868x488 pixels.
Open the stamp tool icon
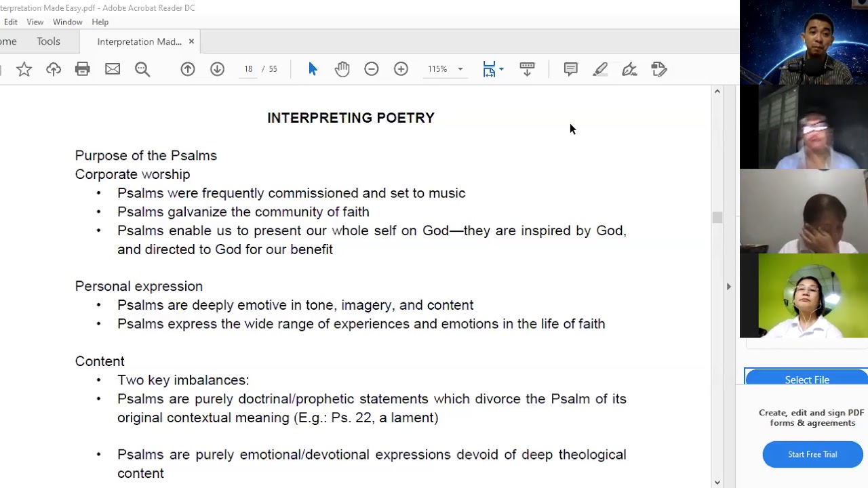(x=659, y=69)
